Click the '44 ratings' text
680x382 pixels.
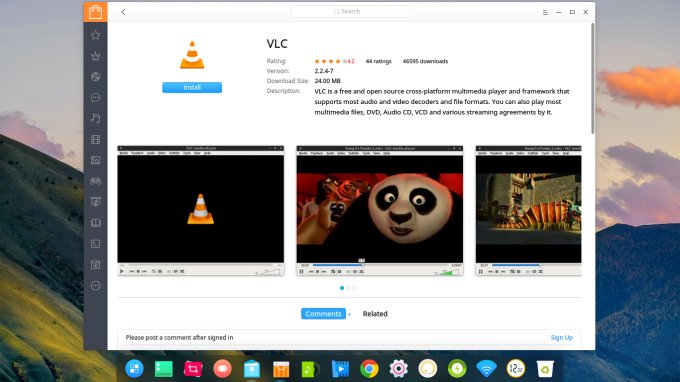pos(378,61)
